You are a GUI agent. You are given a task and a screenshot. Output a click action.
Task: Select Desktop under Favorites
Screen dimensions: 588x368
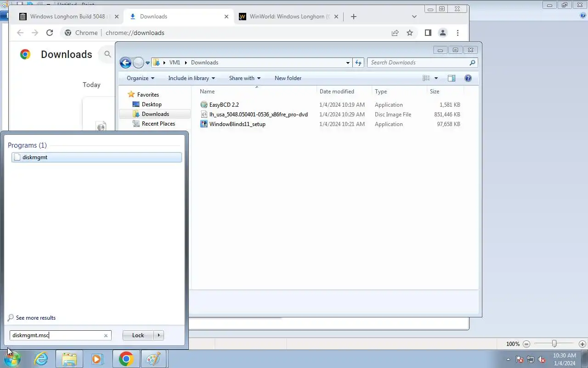point(152,104)
